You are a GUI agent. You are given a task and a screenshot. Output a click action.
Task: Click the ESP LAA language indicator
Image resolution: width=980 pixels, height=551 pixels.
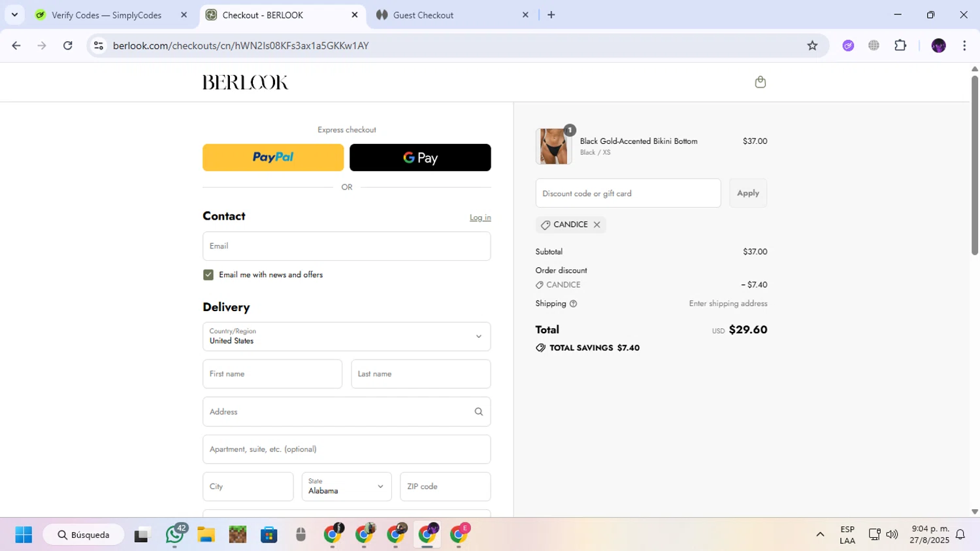coord(847,535)
